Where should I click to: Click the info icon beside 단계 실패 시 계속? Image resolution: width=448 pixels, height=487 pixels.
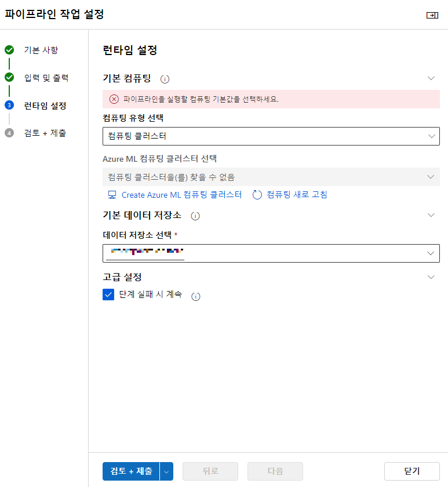coord(195,297)
